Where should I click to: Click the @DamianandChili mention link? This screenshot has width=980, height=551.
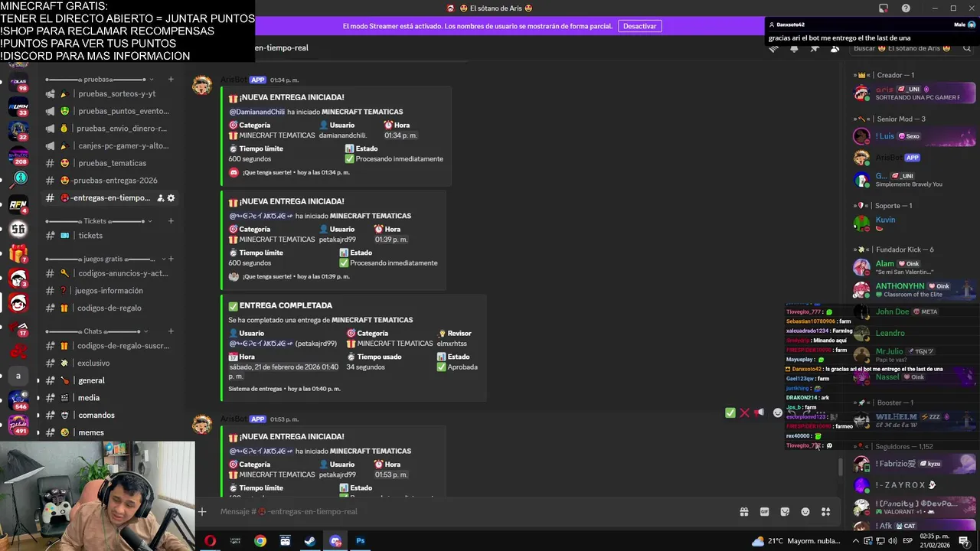click(256, 112)
